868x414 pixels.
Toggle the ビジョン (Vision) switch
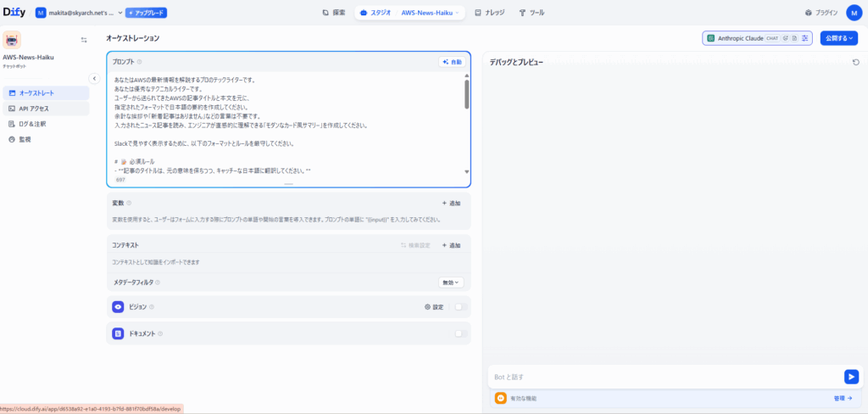point(460,307)
